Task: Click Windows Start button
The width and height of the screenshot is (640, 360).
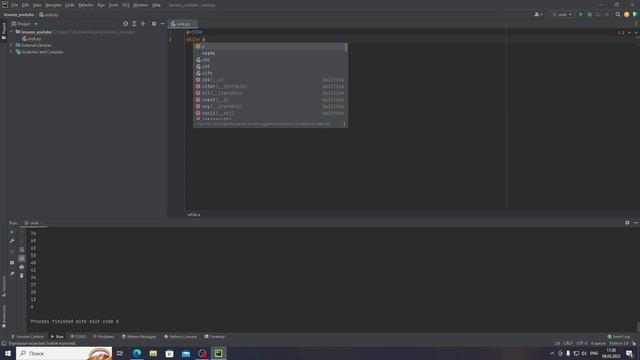Action: coord(8,353)
